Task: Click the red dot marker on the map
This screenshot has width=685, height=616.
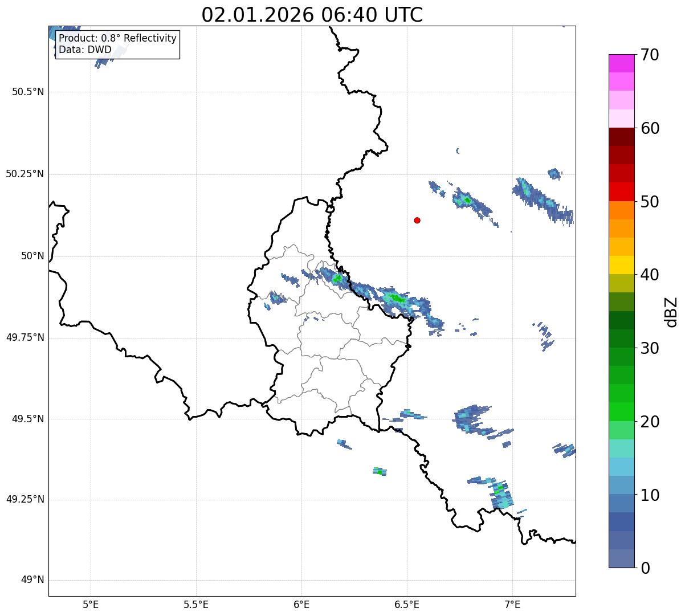Action: click(417, 220)
